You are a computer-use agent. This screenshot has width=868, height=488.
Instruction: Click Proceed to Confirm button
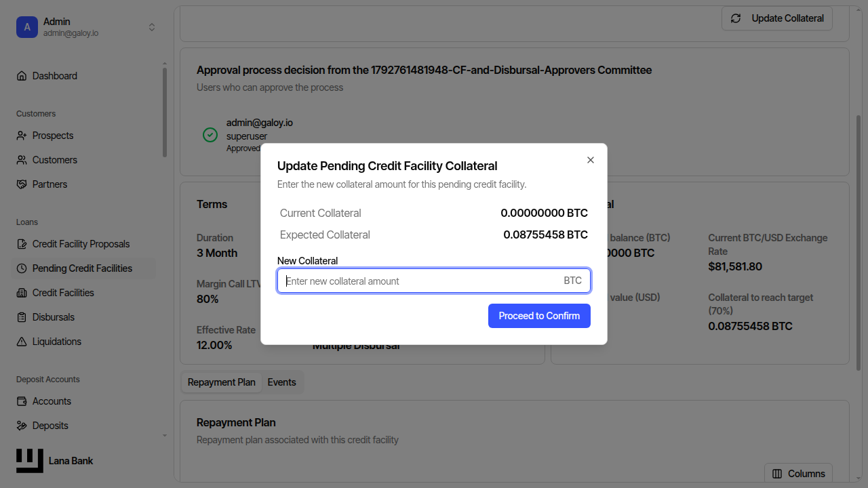539,316
